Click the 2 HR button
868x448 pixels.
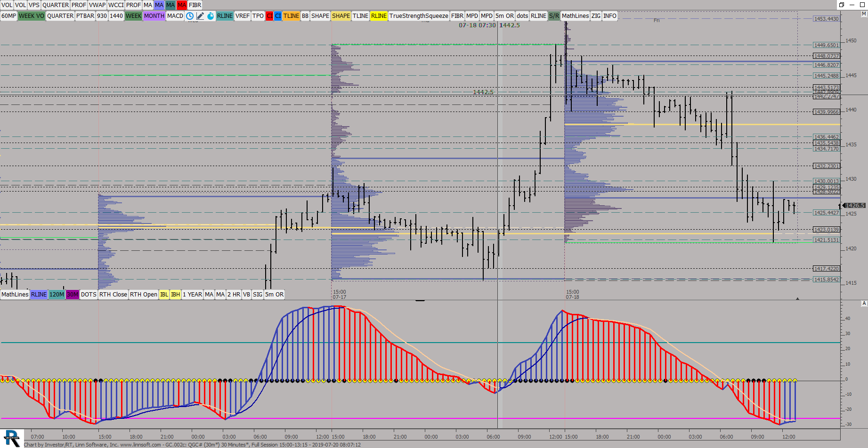tap(234, 295)
